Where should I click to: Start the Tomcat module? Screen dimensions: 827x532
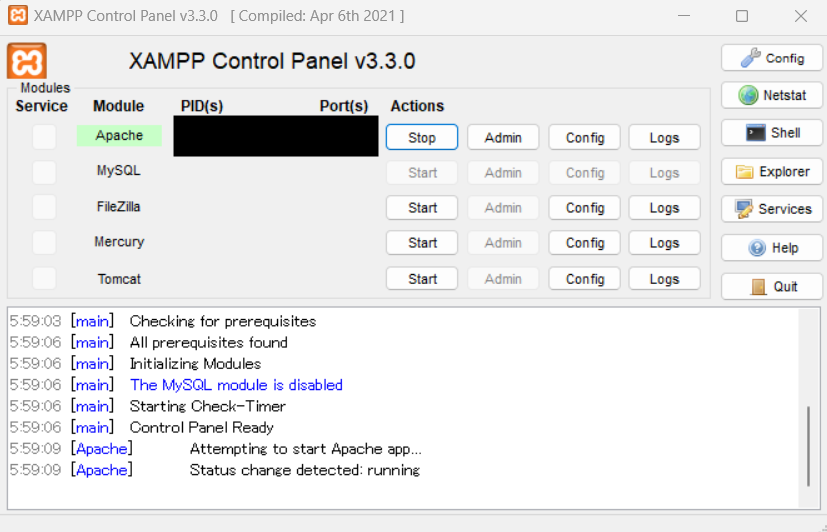pyautogui.click(x=422, y=279)
